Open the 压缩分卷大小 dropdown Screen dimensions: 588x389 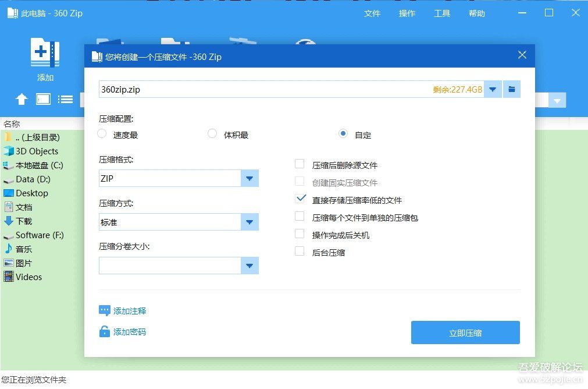[x=250, y=266]
